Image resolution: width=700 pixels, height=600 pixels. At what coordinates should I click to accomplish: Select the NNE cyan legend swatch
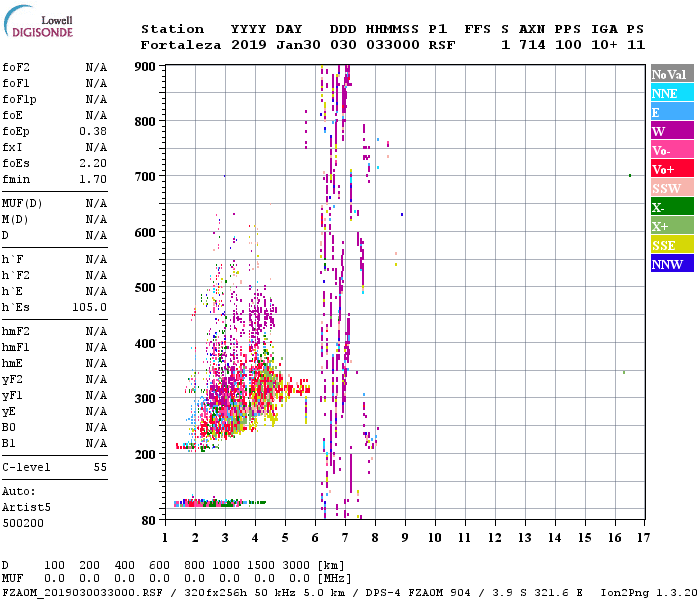[672, 93]
